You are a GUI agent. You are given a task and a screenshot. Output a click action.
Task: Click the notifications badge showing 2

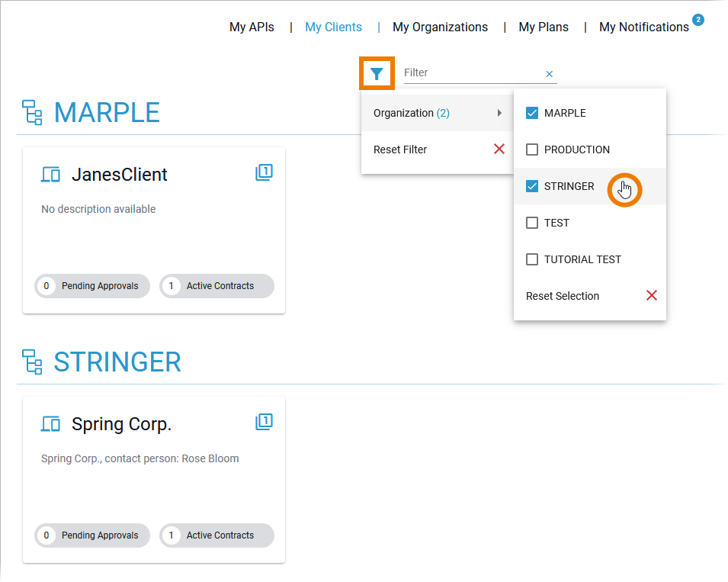698,20
